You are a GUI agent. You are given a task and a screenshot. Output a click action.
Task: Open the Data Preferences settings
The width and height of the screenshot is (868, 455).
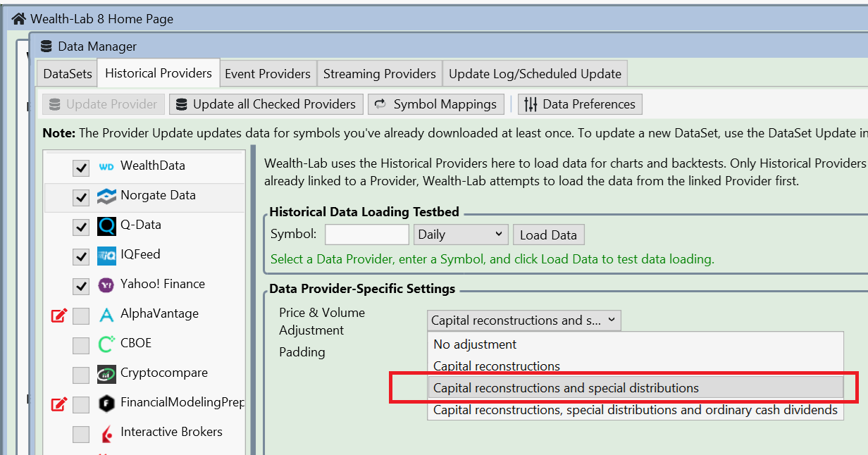pos(580,104)
